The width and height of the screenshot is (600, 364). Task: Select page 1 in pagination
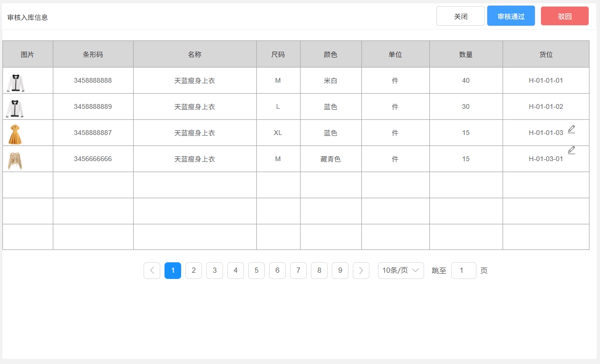(173, 270)
